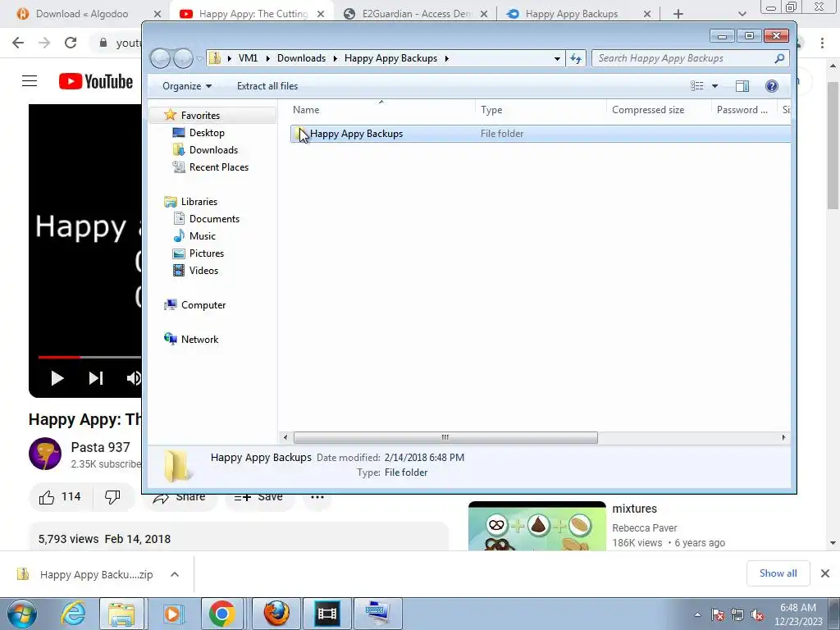This screenshot has width=840, height=630.
Task: Open Desktop in Favorites
Action: pos(207,132)
